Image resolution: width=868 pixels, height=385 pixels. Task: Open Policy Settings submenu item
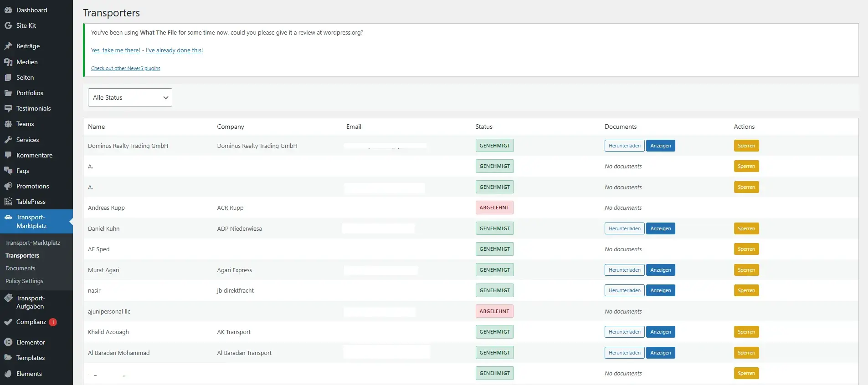point(24,281)
